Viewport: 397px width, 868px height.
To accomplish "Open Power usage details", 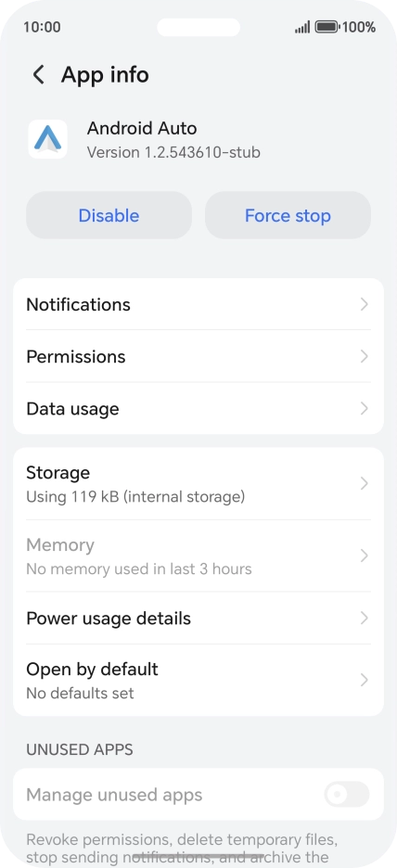I will coord(198,618).
